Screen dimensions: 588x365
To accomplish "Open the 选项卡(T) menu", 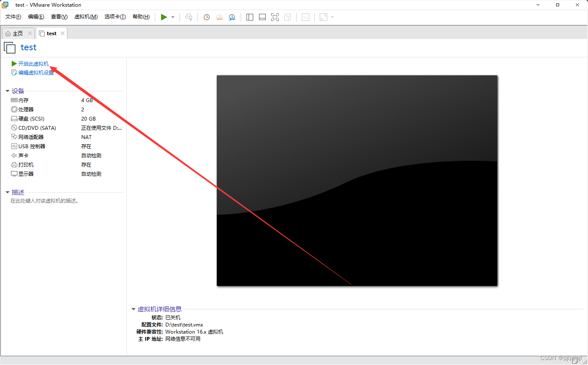I will click(x=115, y=17).
